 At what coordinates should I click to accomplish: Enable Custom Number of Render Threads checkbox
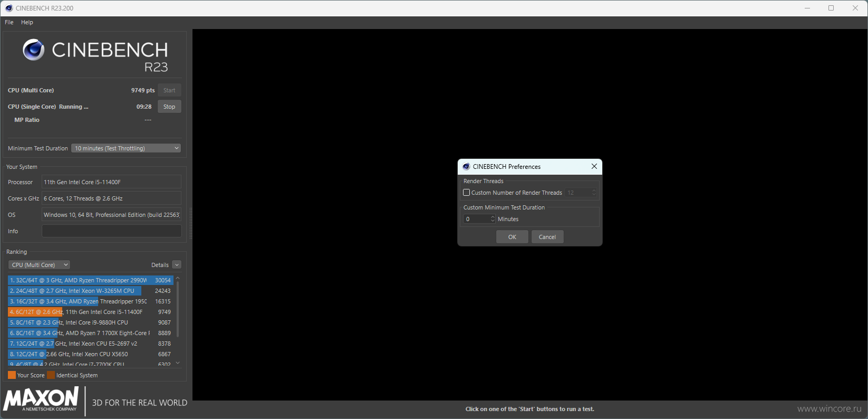point(467,193)
